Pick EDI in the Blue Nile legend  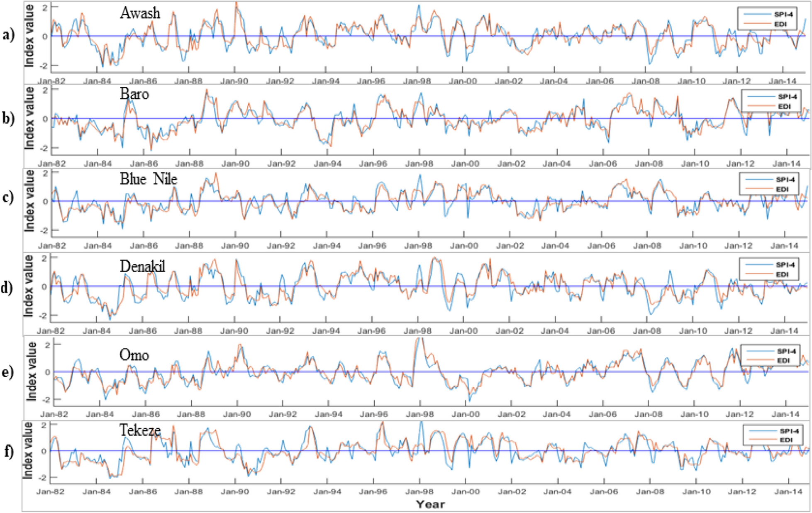coord(782,189)
